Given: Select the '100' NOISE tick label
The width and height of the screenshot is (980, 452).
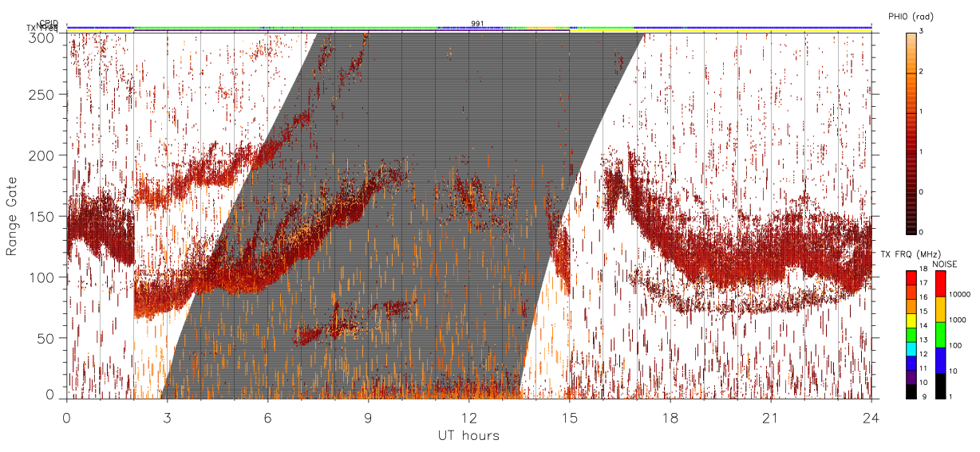Looking at the screenshot, I should [955, 345].
